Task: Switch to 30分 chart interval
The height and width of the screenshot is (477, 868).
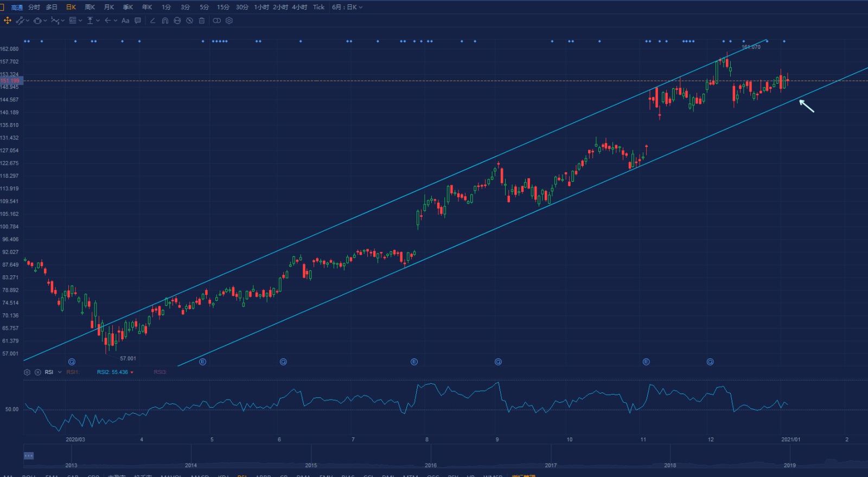Action: point(242,7)
